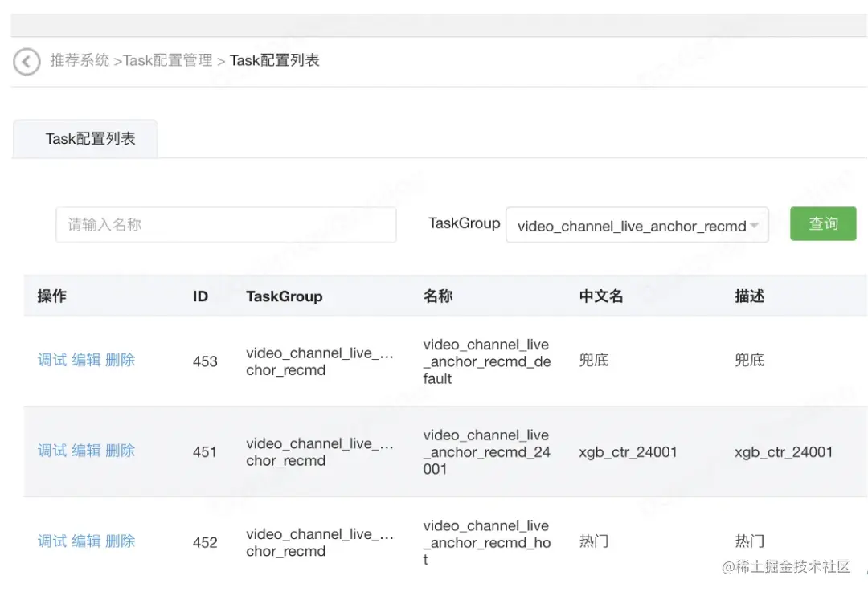Screen dimensions: 868x592
Task: Click 删除 for row 452
Action: pyautogui.click(x=120, y=541)
